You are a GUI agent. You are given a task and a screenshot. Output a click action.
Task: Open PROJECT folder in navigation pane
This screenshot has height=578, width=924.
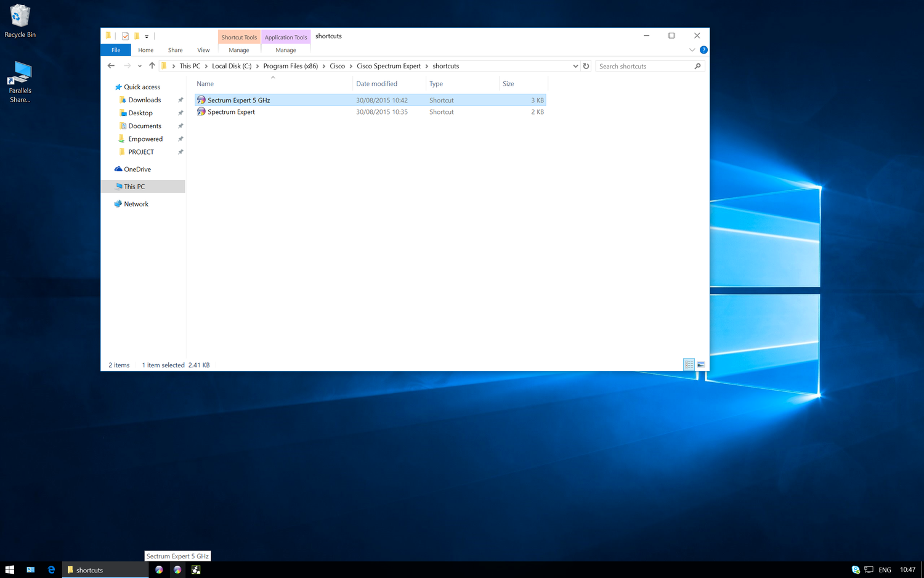pos(141,152)
